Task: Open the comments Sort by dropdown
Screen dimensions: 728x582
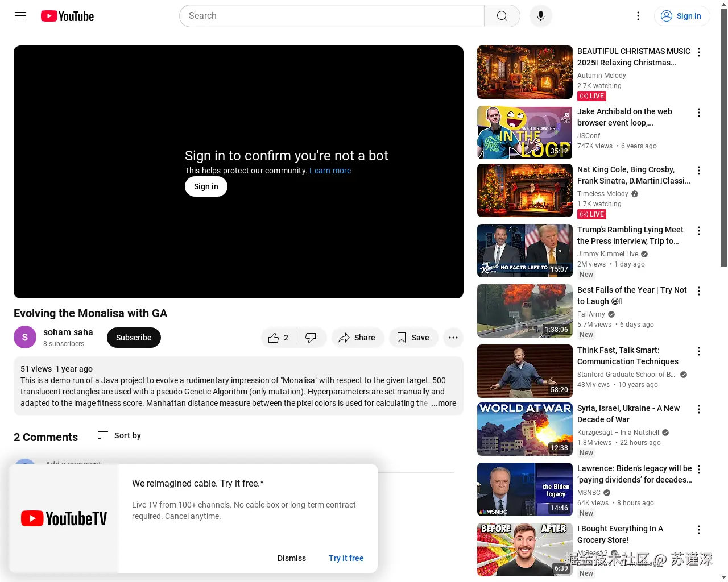Action: coord(119,435)
